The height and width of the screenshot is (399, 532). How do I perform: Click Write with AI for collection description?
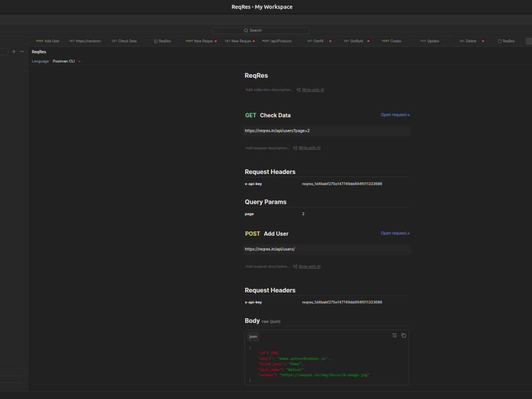pyautogui.click(x=313, y=90)
